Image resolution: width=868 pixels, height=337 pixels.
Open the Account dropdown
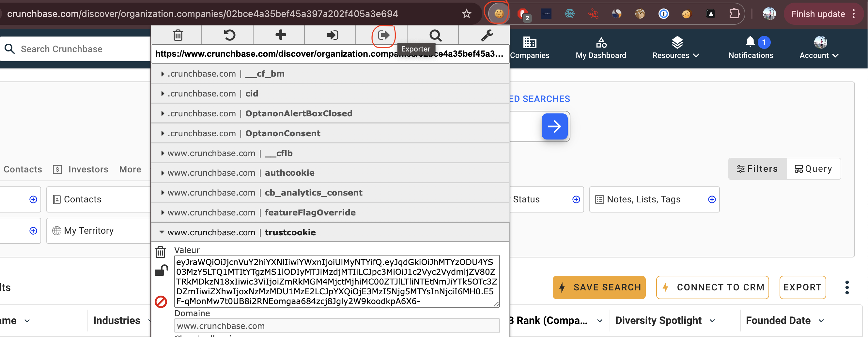(x=818, y=55)
